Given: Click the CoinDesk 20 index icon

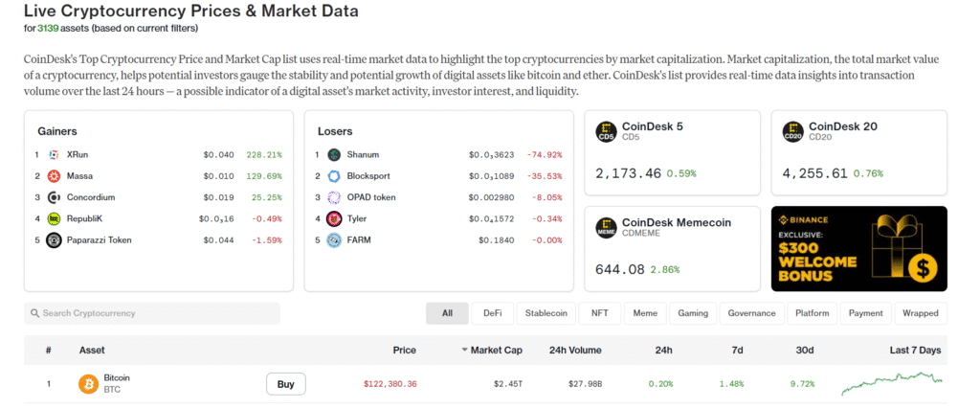Looking at the screenshot, I should point(792,132).
